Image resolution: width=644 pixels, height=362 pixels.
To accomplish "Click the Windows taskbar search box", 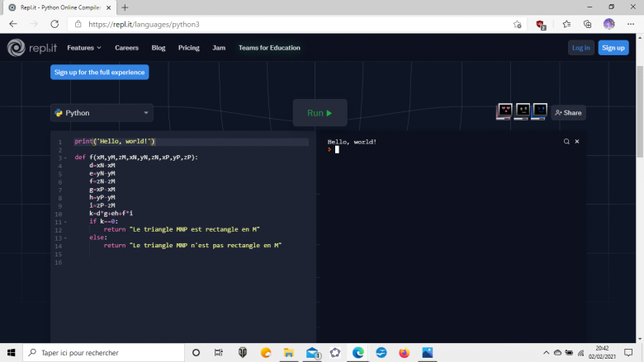I will pyautogui.click(x=99, y=352).
